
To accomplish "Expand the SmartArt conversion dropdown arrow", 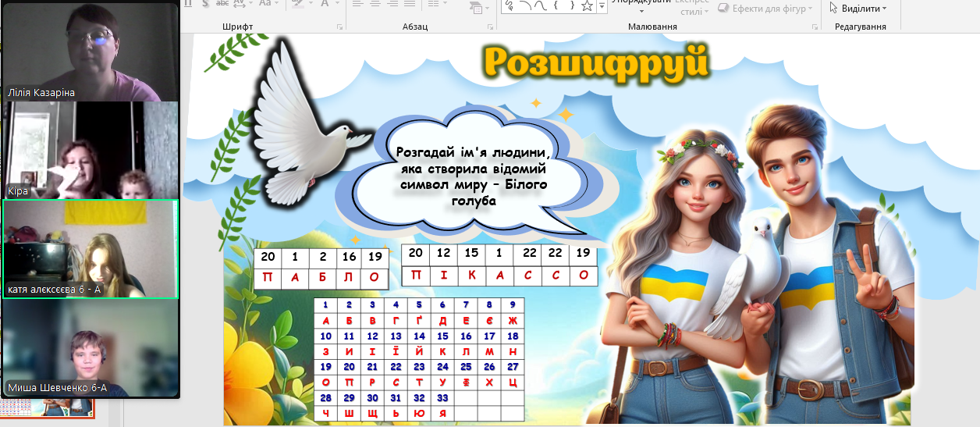I will (488, 8).
